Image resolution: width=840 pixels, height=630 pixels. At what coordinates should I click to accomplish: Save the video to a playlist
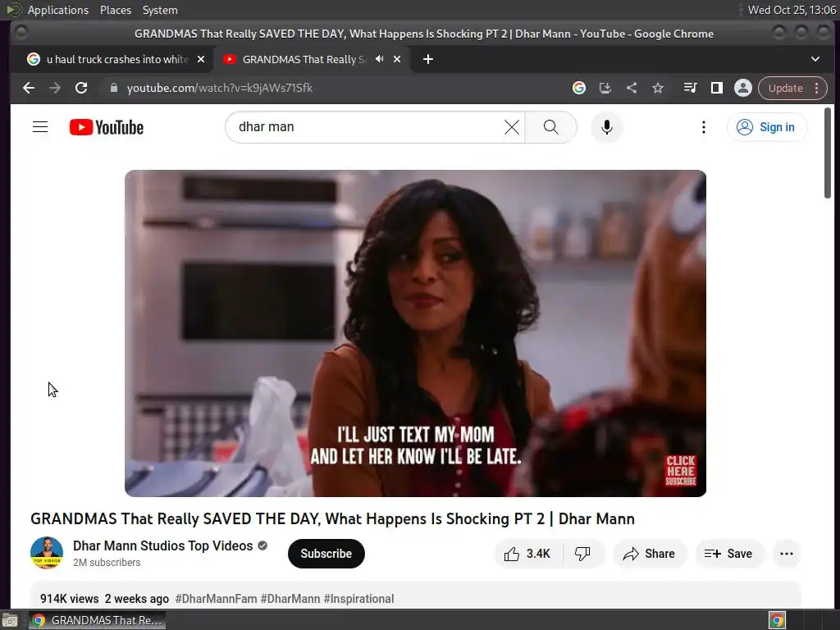point(728,554)
